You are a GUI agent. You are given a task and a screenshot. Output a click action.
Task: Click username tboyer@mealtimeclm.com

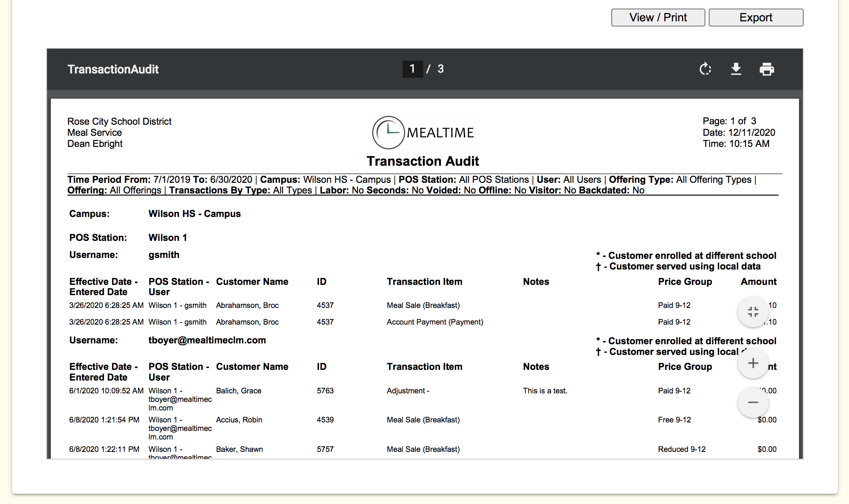click(207, 340)
